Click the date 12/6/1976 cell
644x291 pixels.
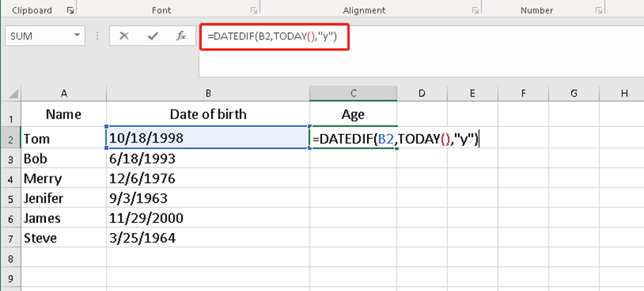[x=208, y=178]
